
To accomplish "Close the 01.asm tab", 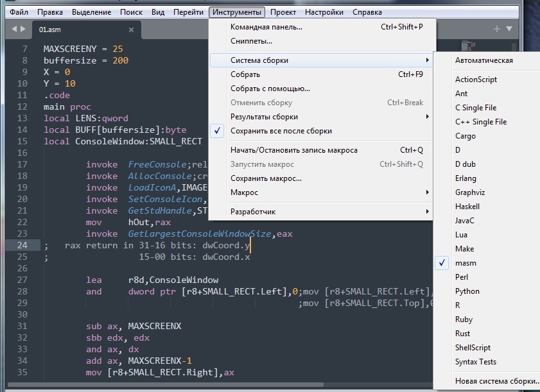I will [x=131, y=30].
